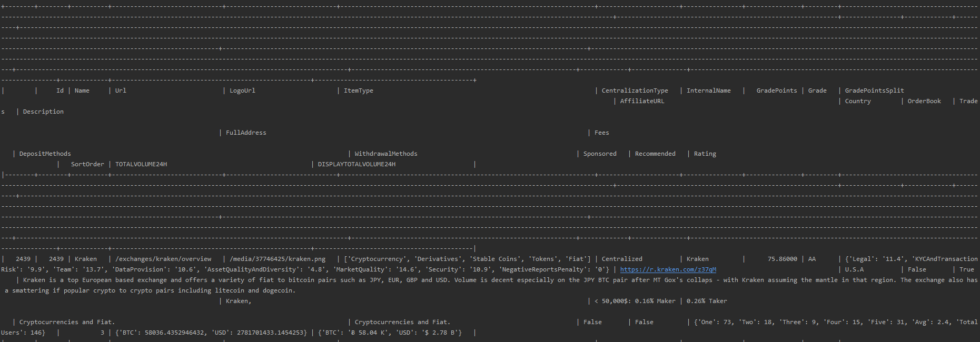Screen dimensions: 980x342
Task: Click the Sponsored 'False' value
Action: [x=592, y=322]
